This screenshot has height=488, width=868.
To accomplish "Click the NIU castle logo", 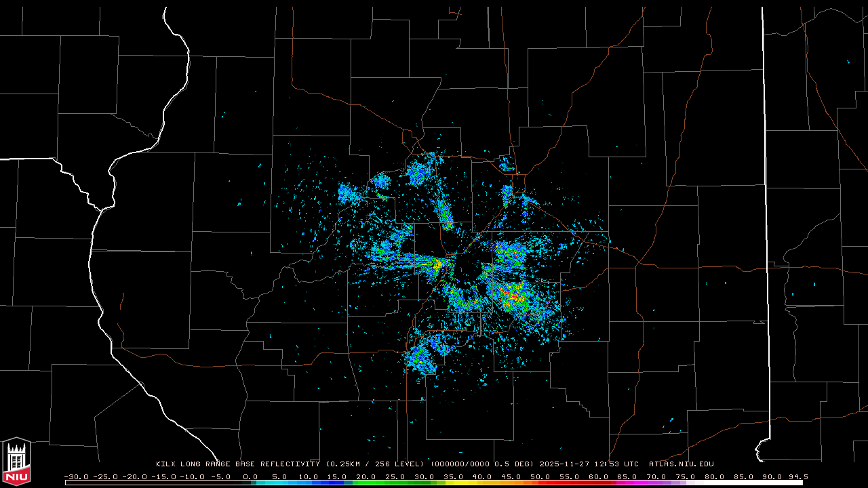I will tap(16, 461).
